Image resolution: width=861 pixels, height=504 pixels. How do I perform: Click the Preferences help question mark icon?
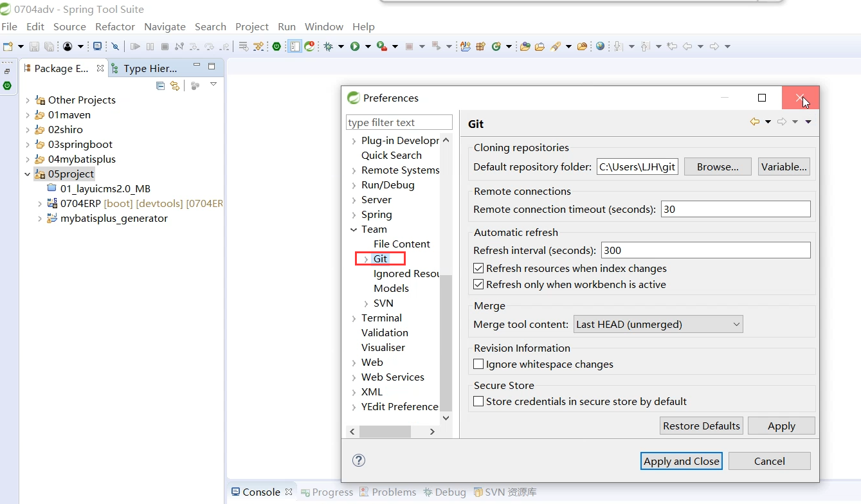[359, 460]
